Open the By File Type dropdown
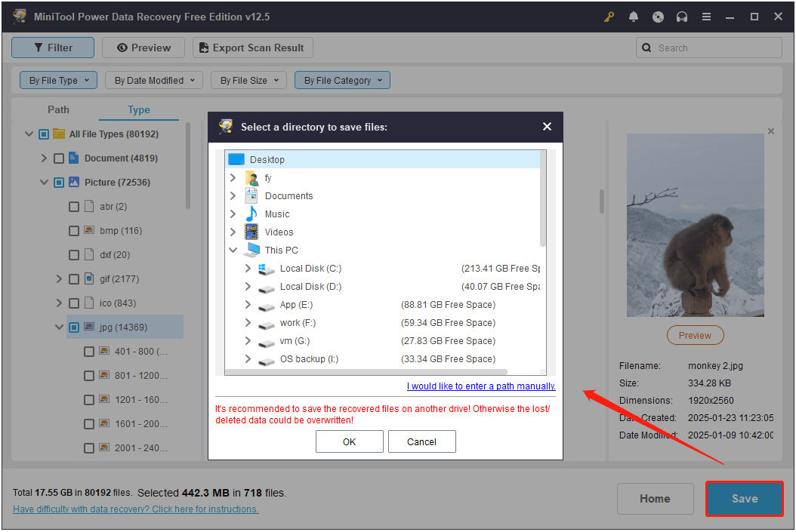 click(x=58, y=80)
